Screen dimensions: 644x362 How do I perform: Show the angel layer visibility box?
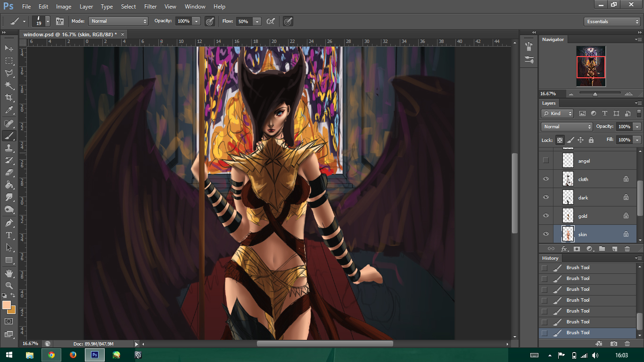tap(546, 161)
